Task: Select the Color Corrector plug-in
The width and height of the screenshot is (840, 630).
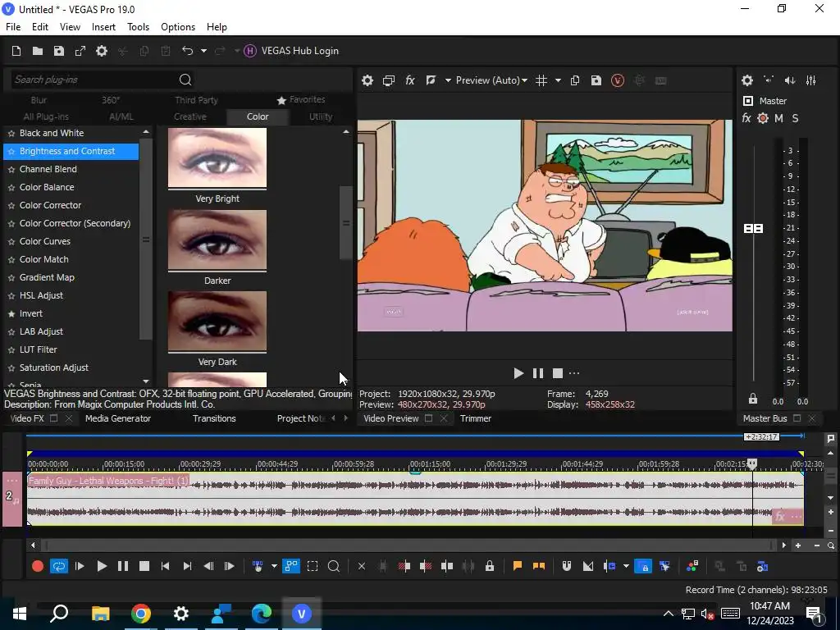Action: coord(50,205)
